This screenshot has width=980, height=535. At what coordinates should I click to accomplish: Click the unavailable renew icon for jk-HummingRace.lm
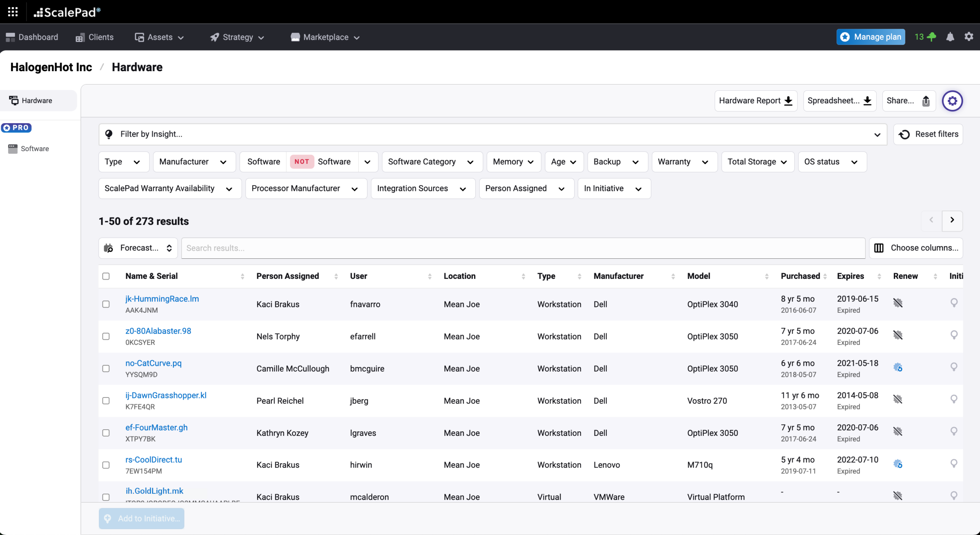(x=898, y=303)
